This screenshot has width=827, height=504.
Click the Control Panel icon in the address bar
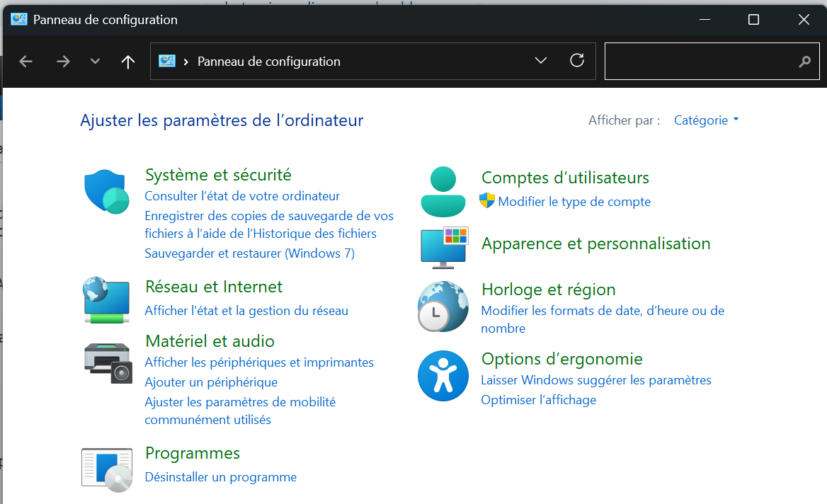[167, 61]
